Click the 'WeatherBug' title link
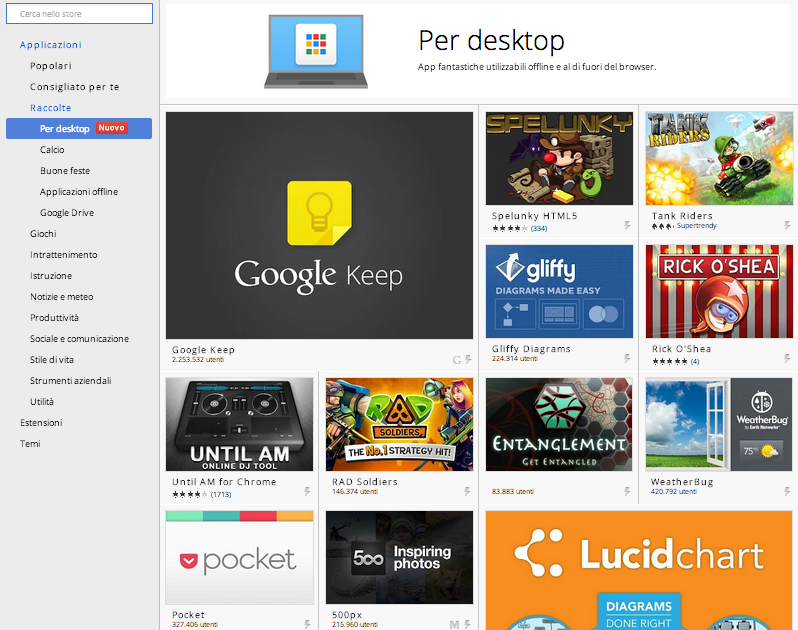This screenshot has height=630, width=798. (682, 481)
